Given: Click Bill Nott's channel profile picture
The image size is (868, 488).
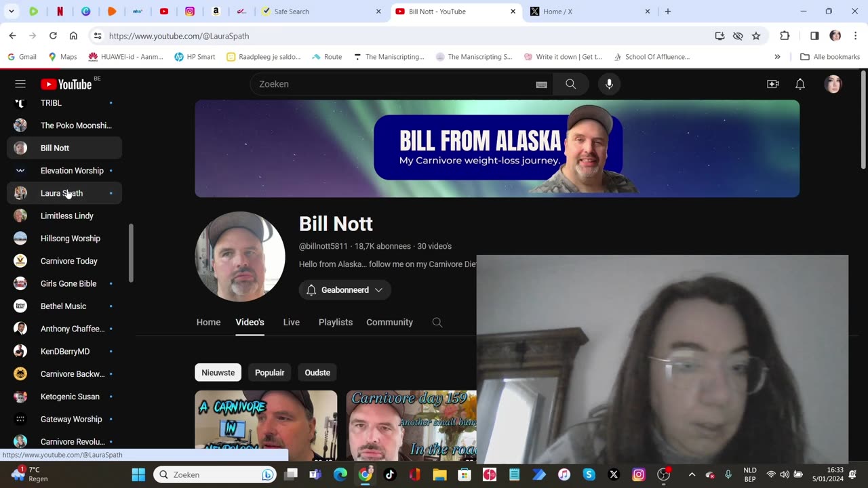Looking at the screenshot, I should coord(240,256).
